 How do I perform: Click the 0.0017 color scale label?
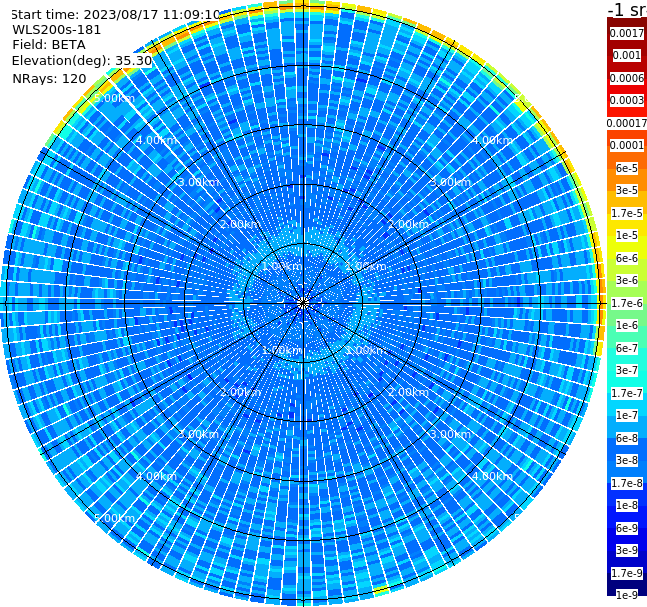point(627,33)
